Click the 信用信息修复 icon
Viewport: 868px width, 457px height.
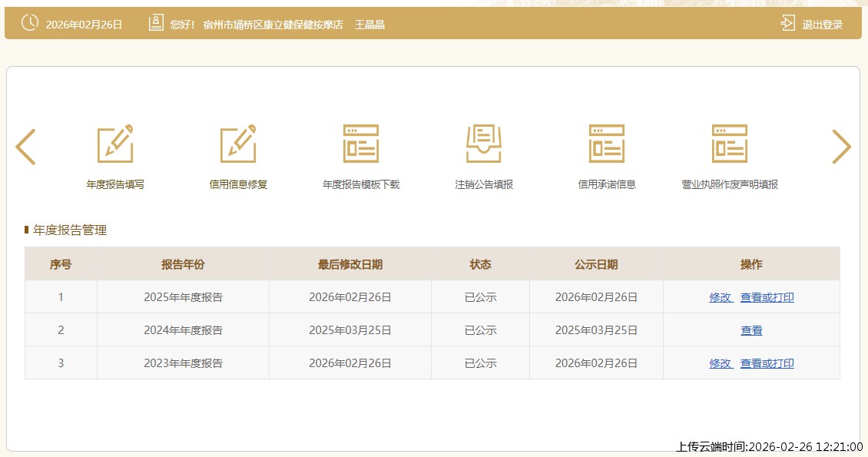[x=238, y=144]
